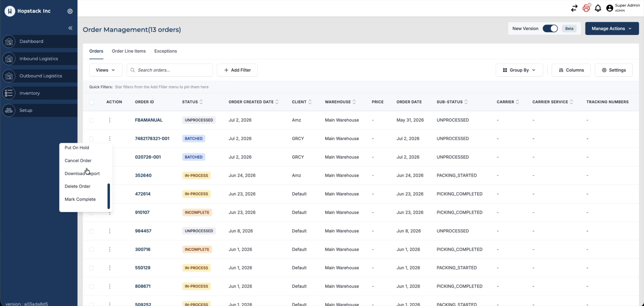
Task: Open the Views dropdown
Action: pyautogui.click(x=106, y=70)
